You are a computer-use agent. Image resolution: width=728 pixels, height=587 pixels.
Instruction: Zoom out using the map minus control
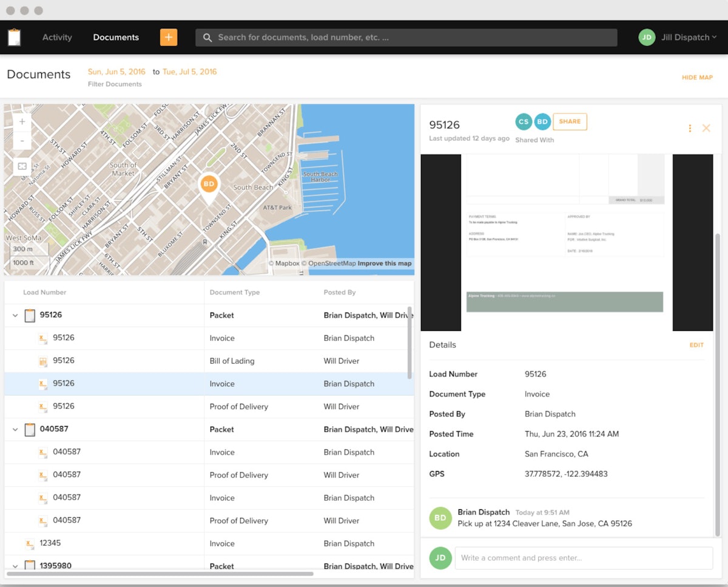click(21, 140)
